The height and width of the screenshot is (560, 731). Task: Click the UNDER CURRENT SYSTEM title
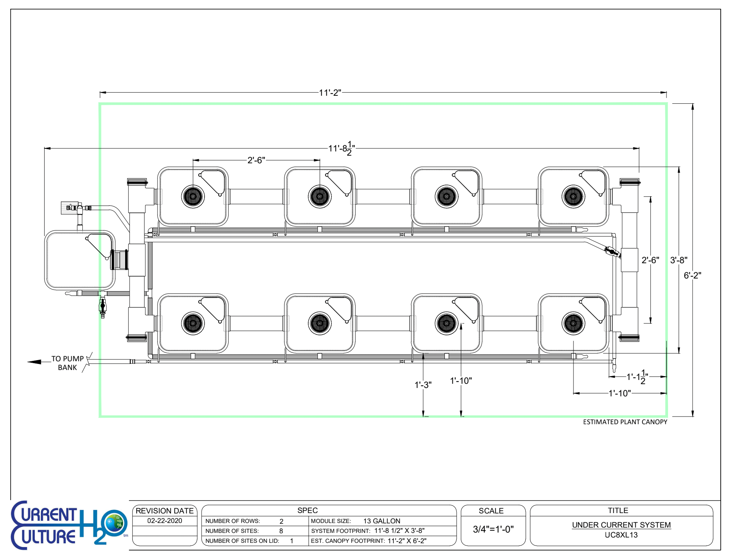(x=621, y=525)
